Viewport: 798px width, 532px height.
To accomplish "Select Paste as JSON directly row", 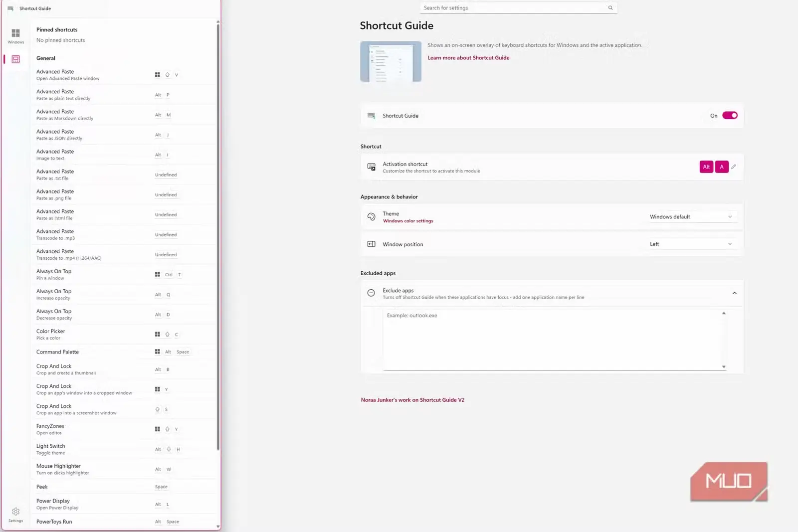I will [x=123, y=135].
